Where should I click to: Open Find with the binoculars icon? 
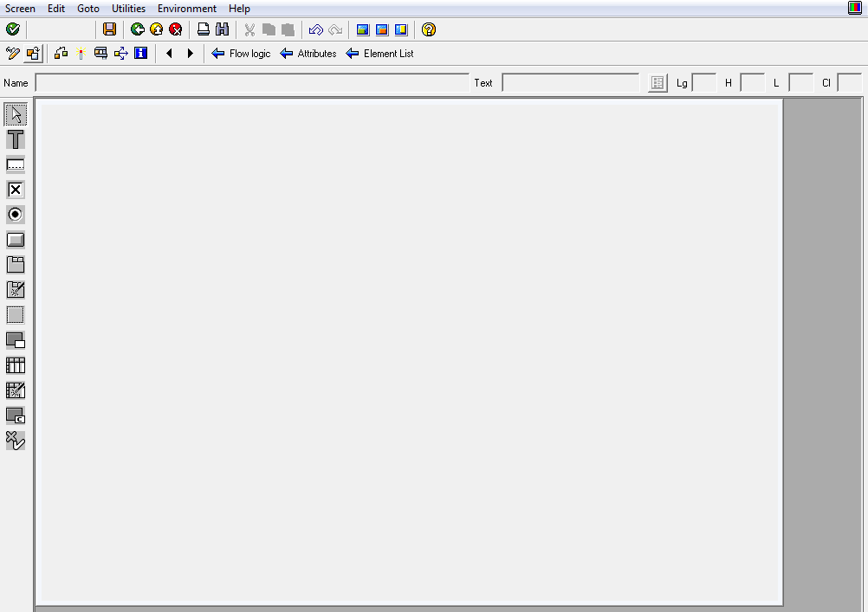click(222, 29)
